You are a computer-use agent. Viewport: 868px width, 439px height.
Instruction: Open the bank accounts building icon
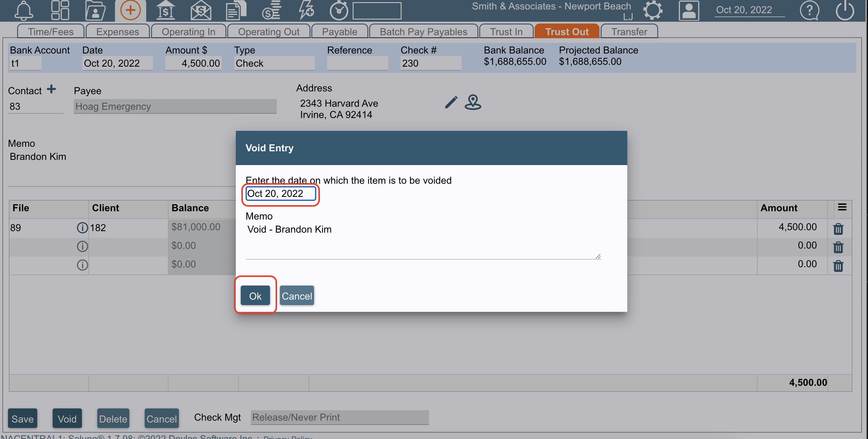point(165,10)
